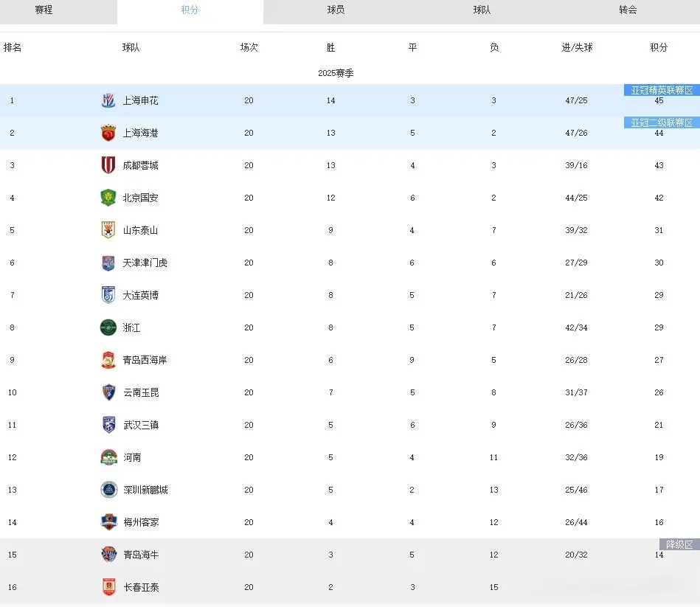Screen dimensions: 700x607
Task: Click the 深圳新鹏城 team name
Action: (x=145, y=490)
